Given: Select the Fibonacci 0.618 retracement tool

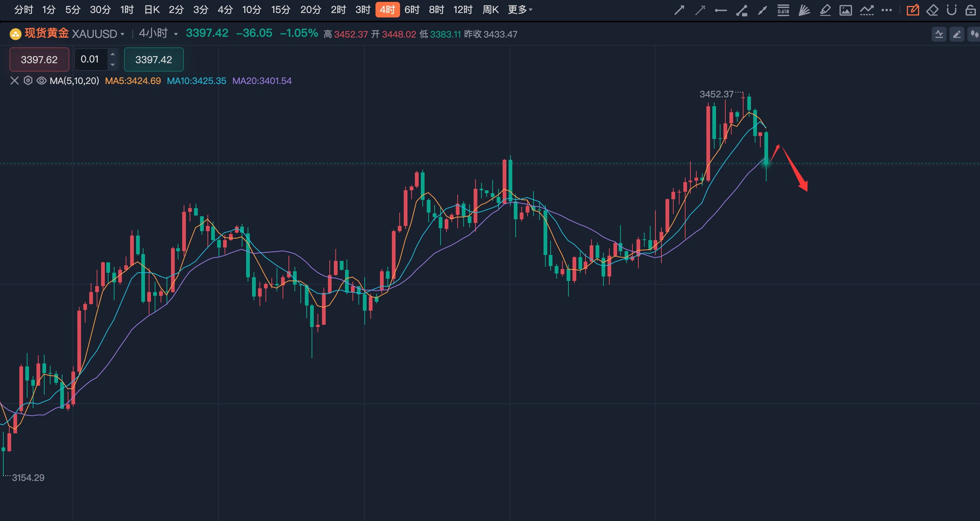Looking at the screenshot, I should (783, 10).
